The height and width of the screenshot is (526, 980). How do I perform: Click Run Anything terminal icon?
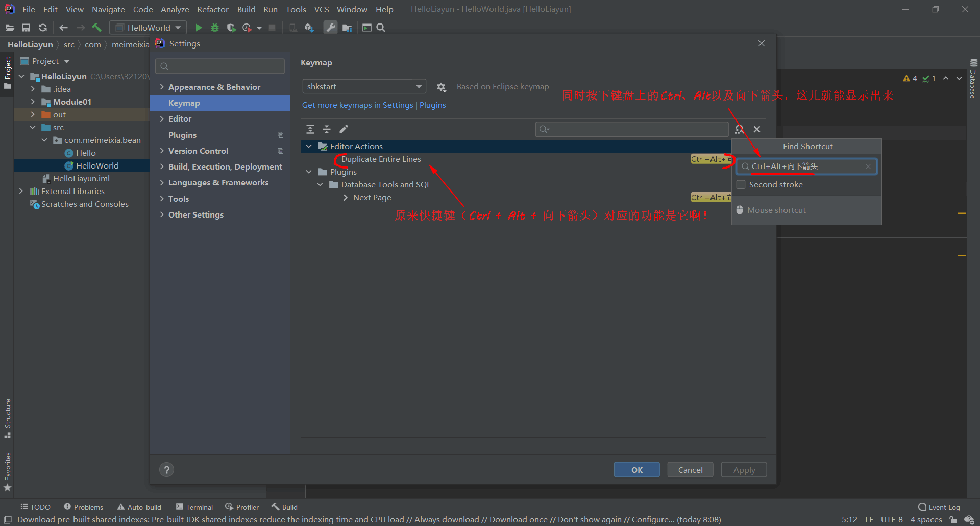pyautogui.click(x=366, y=28)
